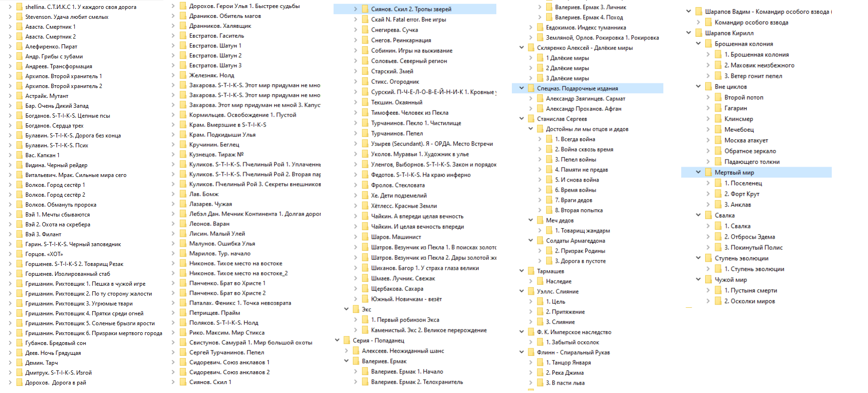Screen dimensions: 868x393
Task: Click folder icon of Фролов. Стекловата
Action: pyautogui.click(x=365, y=185)
